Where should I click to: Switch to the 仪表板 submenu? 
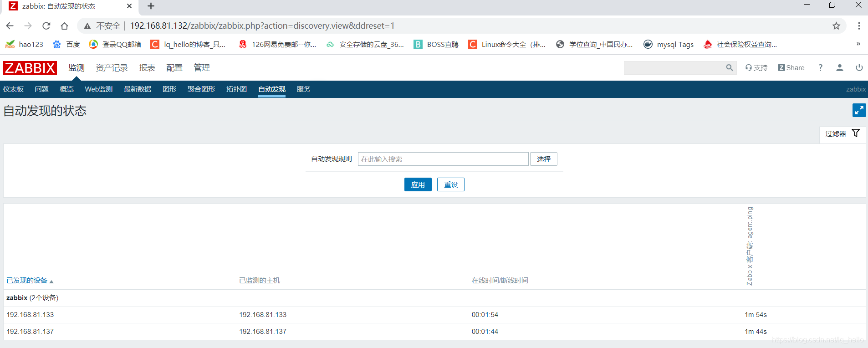pyautogui.click(x=13, y=89)
